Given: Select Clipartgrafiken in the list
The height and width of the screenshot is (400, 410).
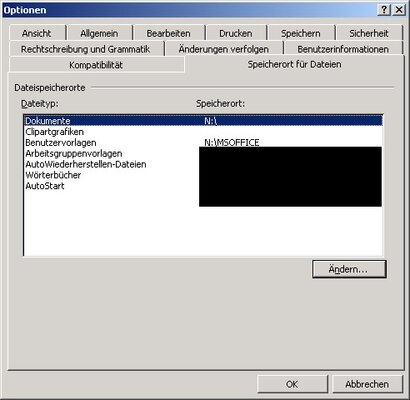Looking at the screenshot, I should coord(203,132).
